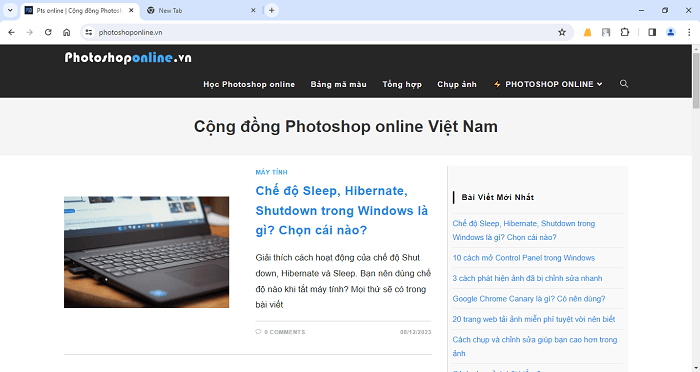Open 10 cách mở Control Panel link
This screenshot has height=372, width=700.
tap(524, 258)
